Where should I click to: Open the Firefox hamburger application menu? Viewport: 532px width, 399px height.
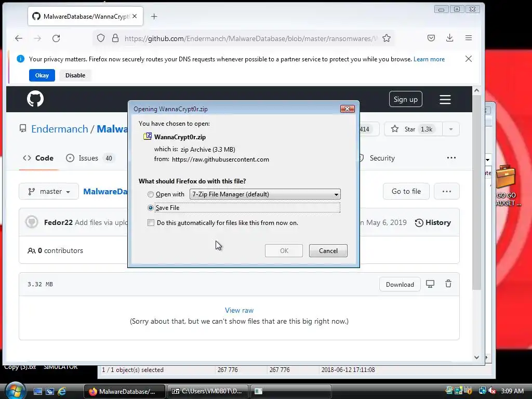coord(469,38)
